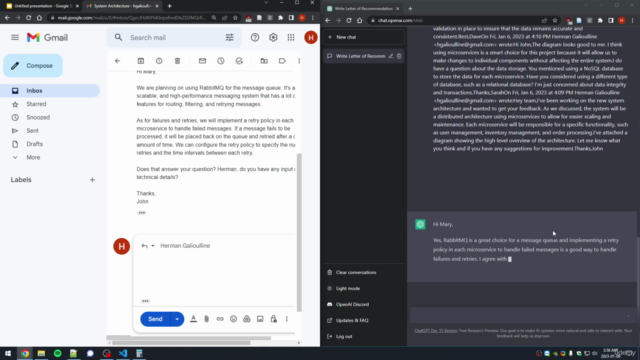Apply a label to the email

[x=282, y=61]
